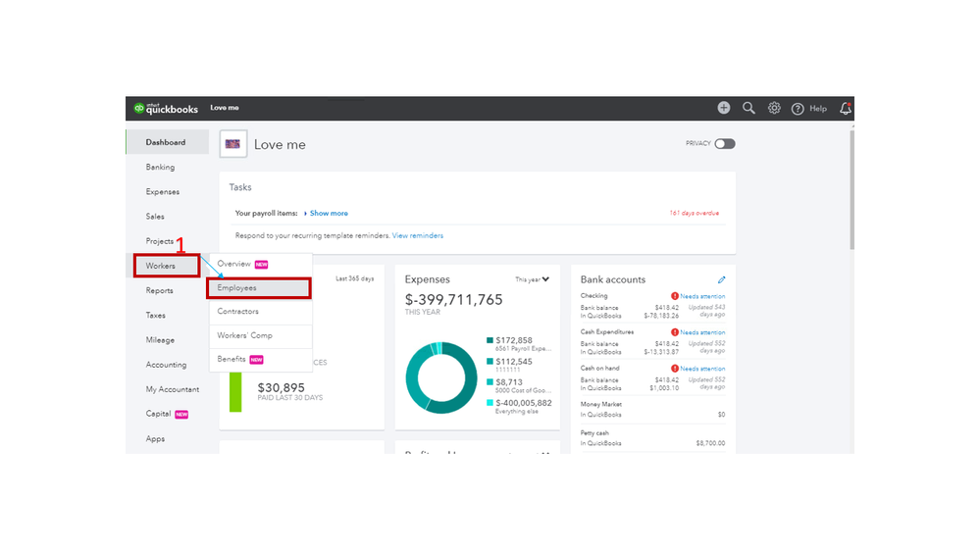This screenshot has height=551, width=980.
Task: Click Needs attention link for Cash on hand
Action: [702, 369]
